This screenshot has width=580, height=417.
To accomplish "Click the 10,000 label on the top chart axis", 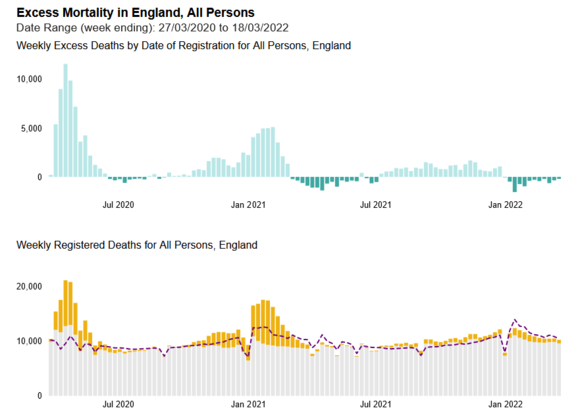I will coord(29,79).
